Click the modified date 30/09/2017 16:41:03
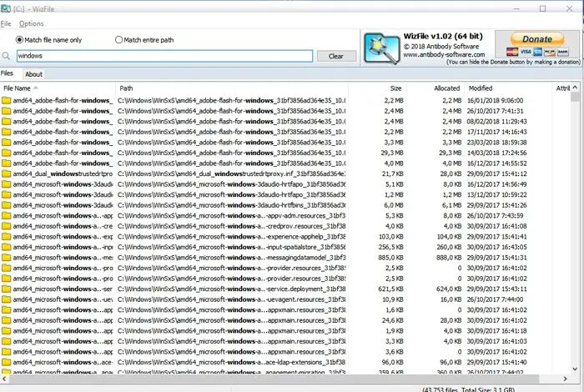Image resolution: width=584 pixels, height=392 pixels. pyautogui.click(x=497, y=341)
